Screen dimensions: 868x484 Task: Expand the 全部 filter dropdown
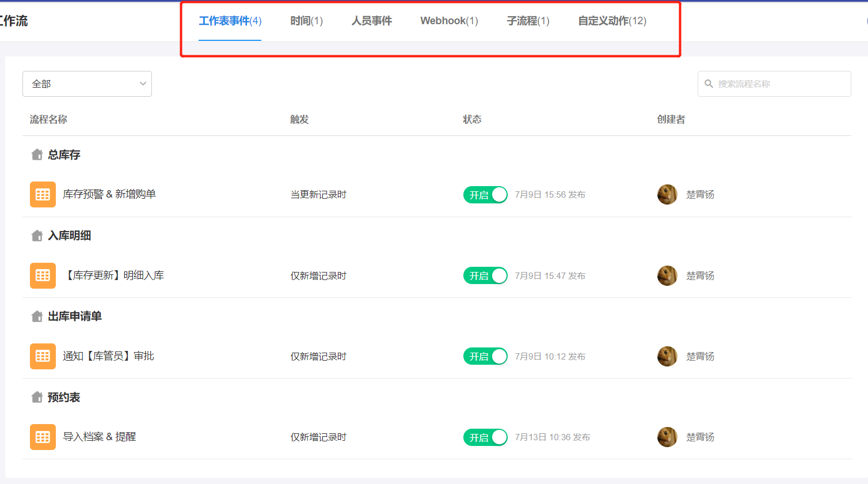click(x=87, y=84)
